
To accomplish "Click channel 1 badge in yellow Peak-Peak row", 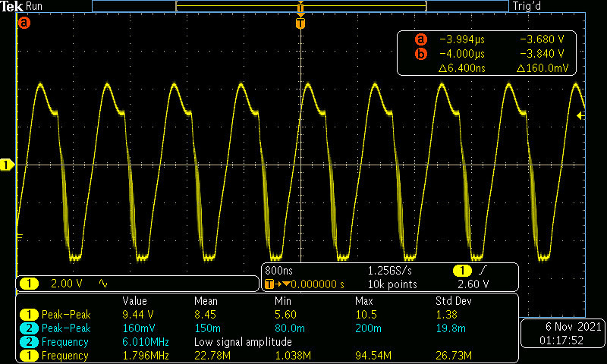I will (x=29, y=315).
